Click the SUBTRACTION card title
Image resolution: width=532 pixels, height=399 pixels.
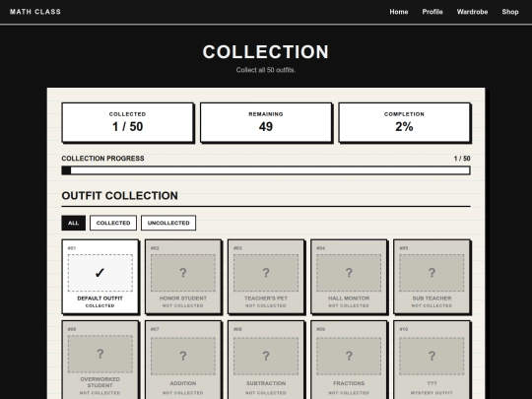(x=266, y=383)
